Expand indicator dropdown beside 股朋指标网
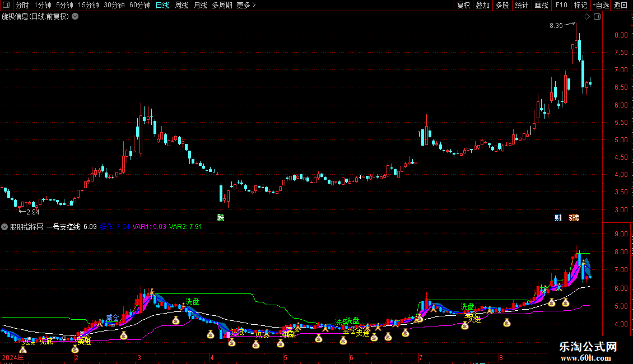 [x=4, y=227]
